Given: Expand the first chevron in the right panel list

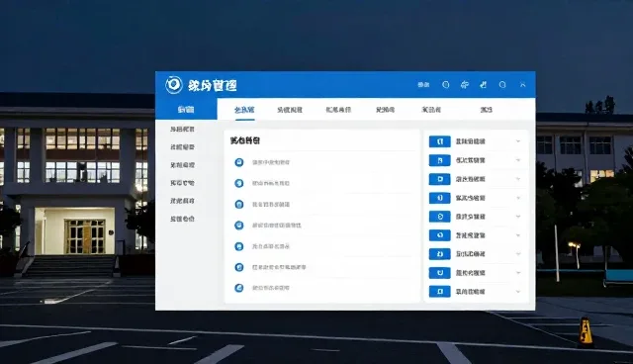Looking at the screenshot, I should pos(518,141).
